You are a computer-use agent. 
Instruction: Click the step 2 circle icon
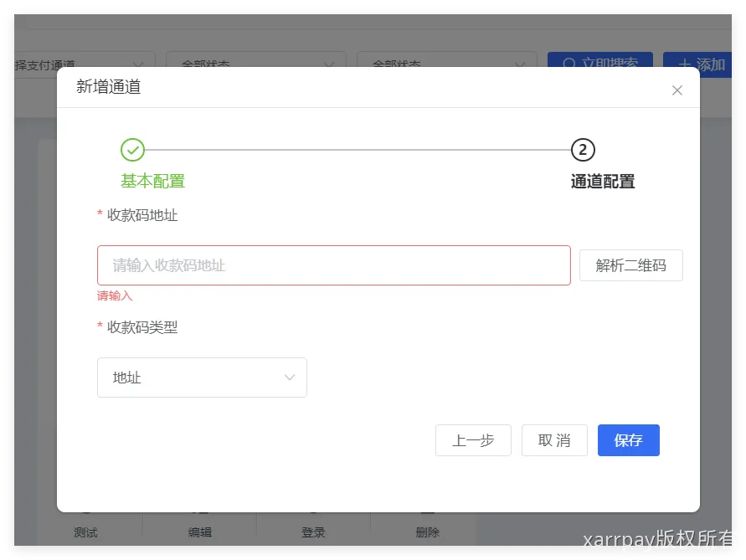[x=583, y=150]
